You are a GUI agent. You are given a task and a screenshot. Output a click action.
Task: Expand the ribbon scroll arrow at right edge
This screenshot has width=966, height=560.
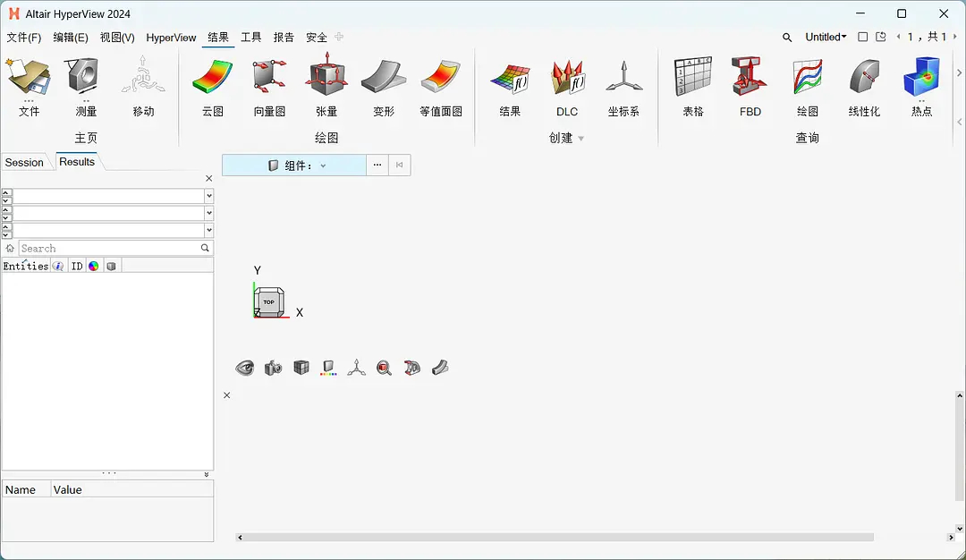coord(959,72)
